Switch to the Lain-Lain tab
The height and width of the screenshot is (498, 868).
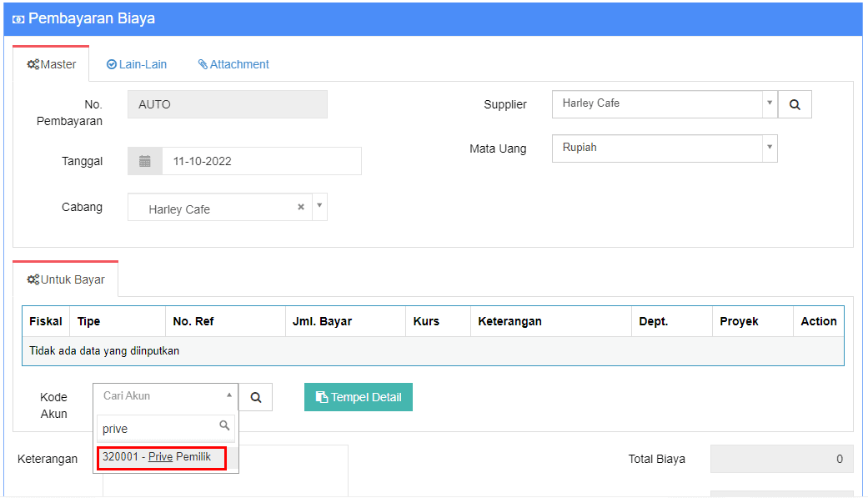coord(137,64)
